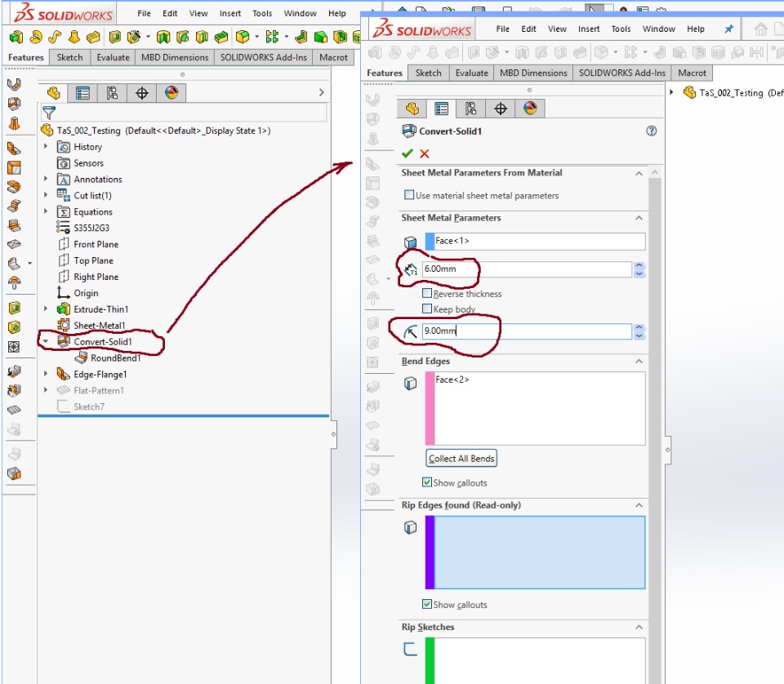Screen dimensions: 784x684
Task: Select Linear Pattern tool in feature tree window
Action: tap(272, 37)
